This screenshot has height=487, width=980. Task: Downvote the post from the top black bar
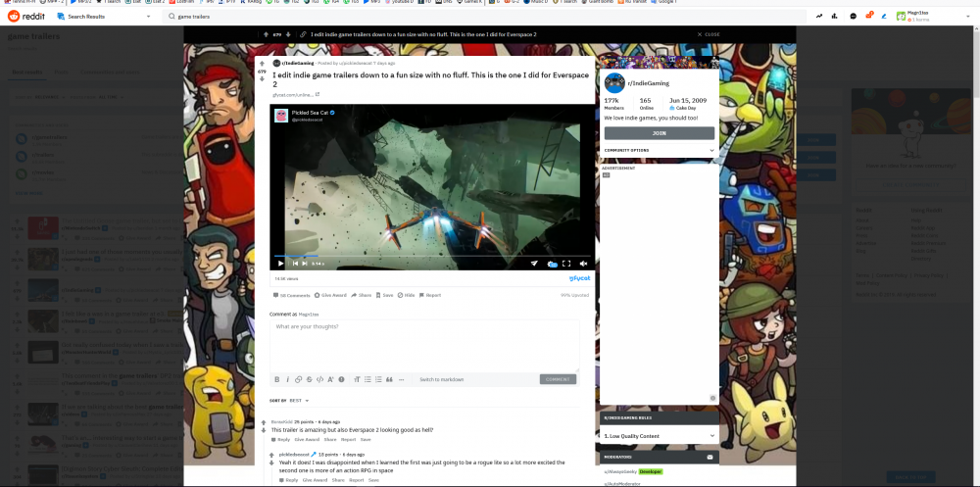pyautogui.click(x=287, y=34)
